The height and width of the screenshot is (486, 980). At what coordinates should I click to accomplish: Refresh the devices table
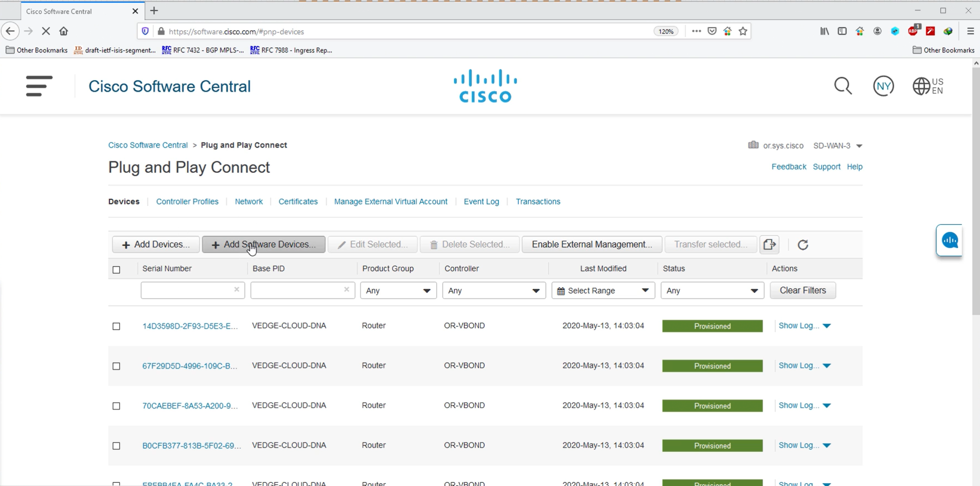[x=802, y=245]
